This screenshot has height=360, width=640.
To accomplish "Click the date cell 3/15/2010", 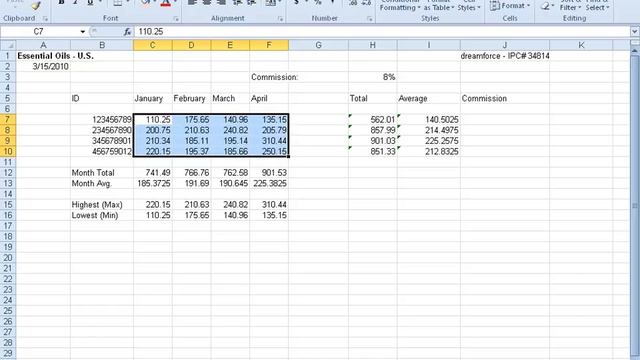I will coord(43,67).
